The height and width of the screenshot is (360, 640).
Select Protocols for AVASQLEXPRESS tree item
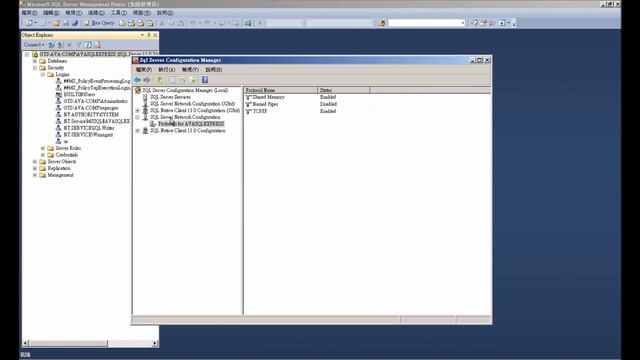click(191, 124)
